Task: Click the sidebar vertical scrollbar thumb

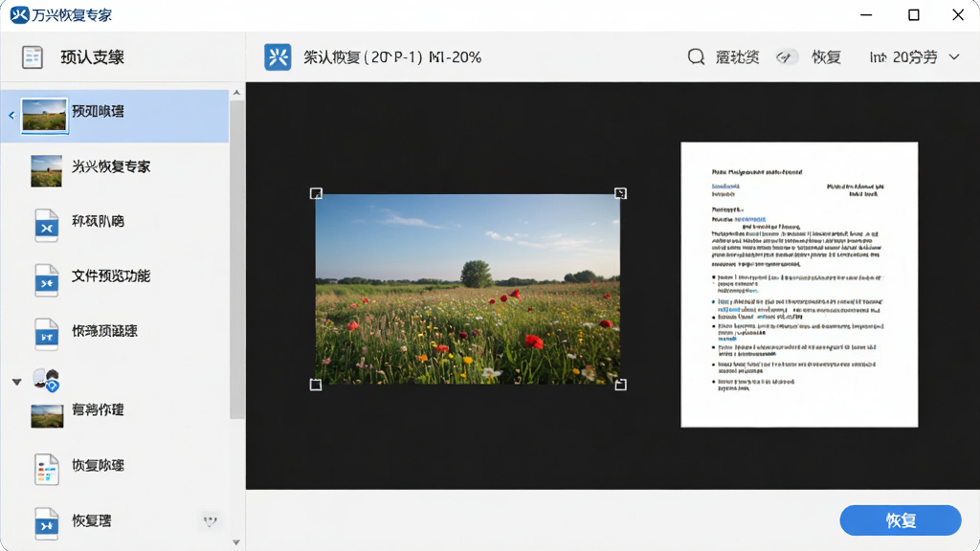Action: click(236, 259)
